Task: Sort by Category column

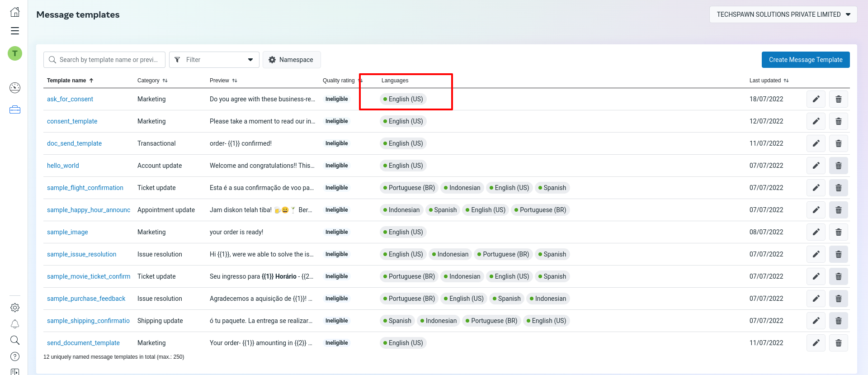Action: (x=152, y=81)
